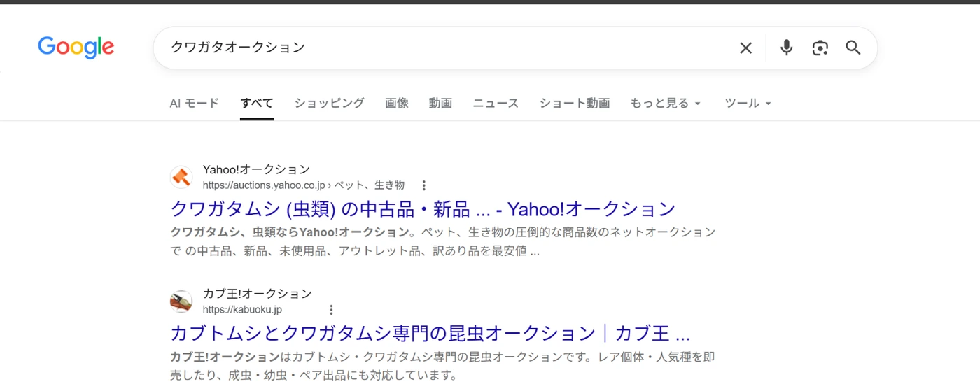
Task: Open the ショート動画 tab
Action: point(575,103)
